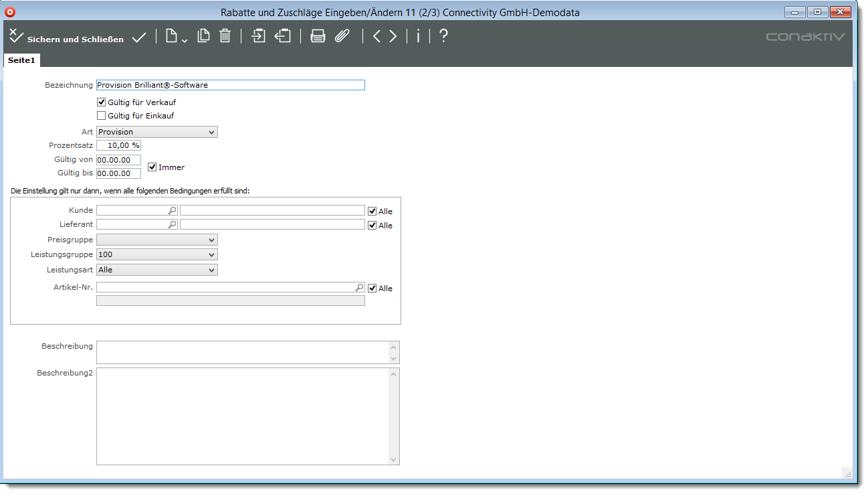Click Sichern und Schließen button
868x494 pixels.
pyautogui.click(x=67, y=38)
